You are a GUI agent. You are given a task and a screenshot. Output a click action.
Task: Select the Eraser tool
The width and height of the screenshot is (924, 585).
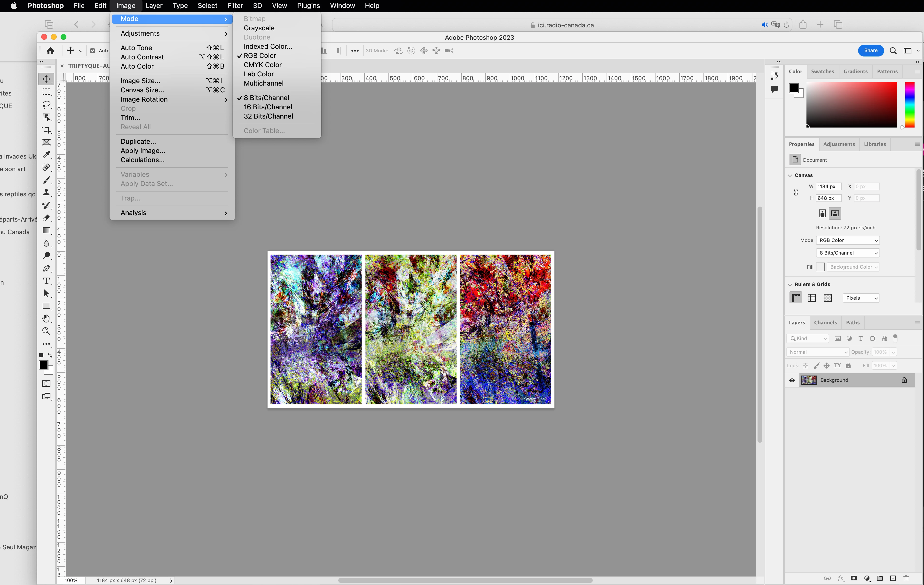point(47,218)
